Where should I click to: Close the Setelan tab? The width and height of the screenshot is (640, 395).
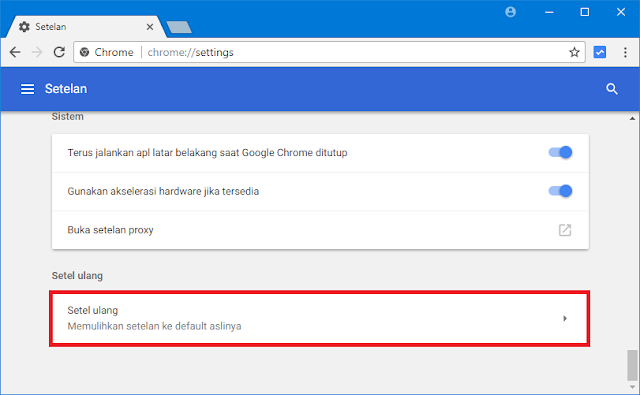click(150, 27)
